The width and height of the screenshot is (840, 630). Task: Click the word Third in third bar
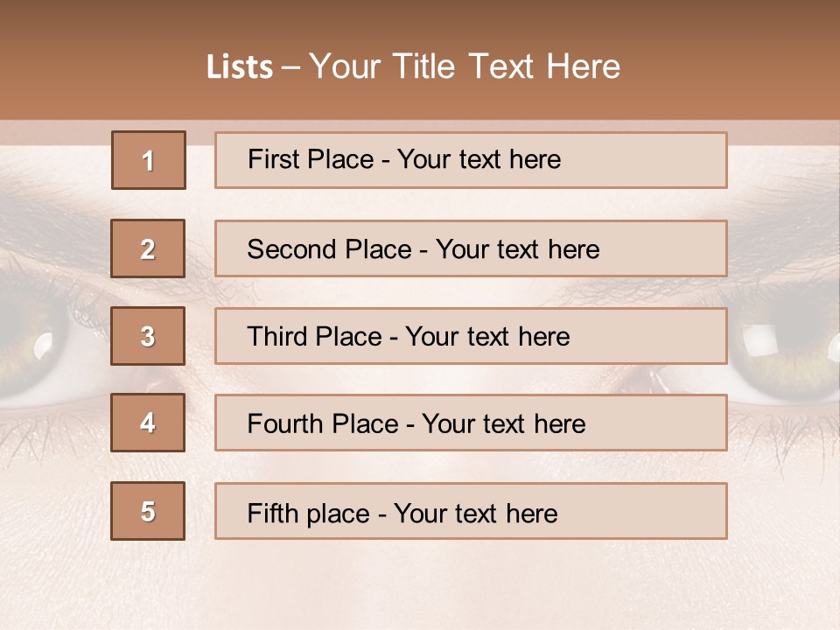coord(277,336)
